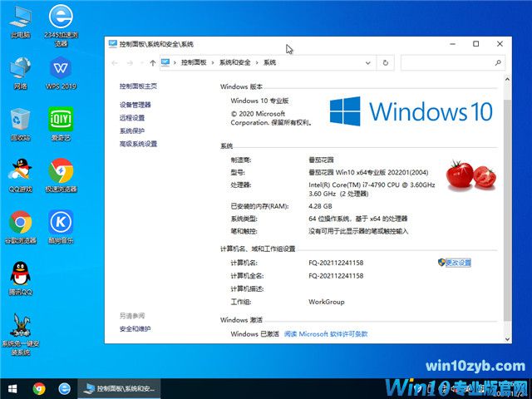Screen dimensions: 532x399
Task: Open the IE browser taskbar icon
Action: click(x=64, y=388)
